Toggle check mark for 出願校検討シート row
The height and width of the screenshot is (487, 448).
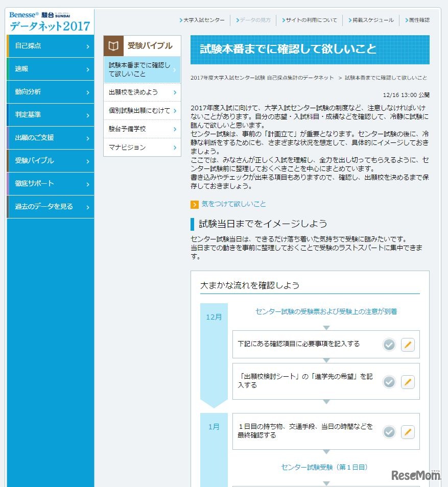(389, 382)
